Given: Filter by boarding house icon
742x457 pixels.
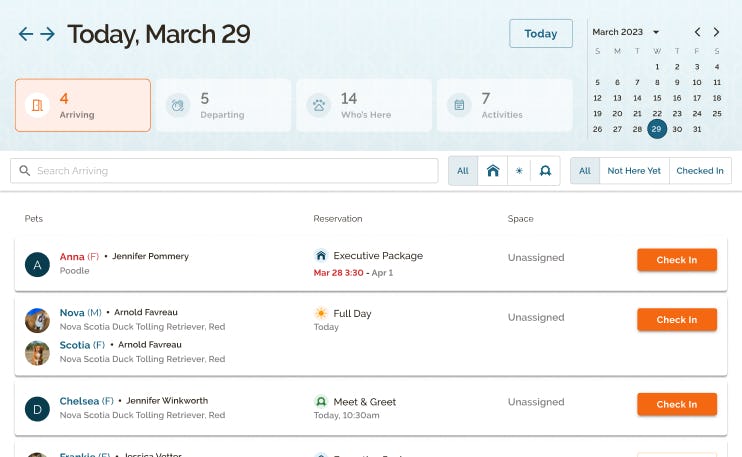Looking at the screenshot, I should [x=492, y=171].
